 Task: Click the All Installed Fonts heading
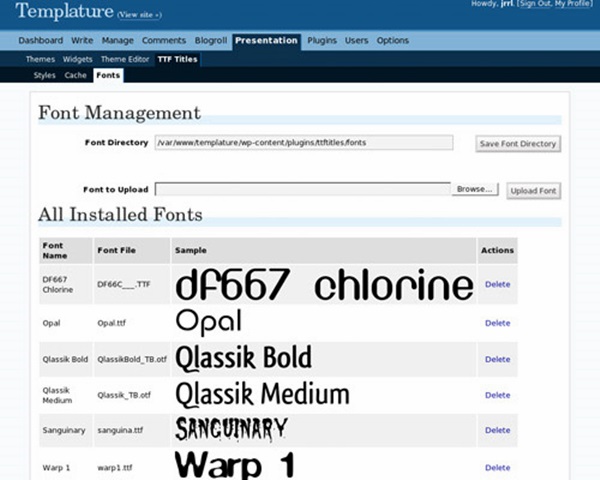click(x=120, y=214)
